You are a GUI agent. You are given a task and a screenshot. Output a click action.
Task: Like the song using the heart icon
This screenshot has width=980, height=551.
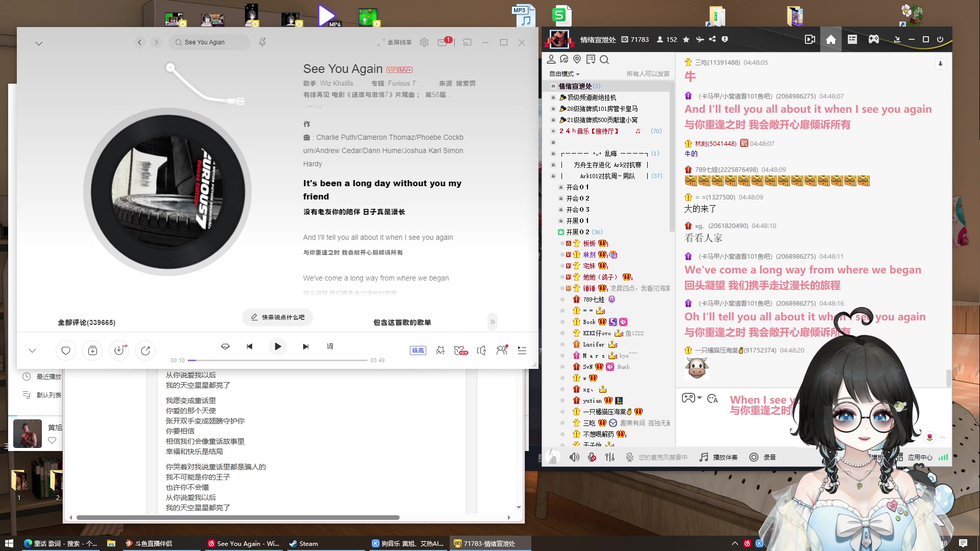coord(65,350)
